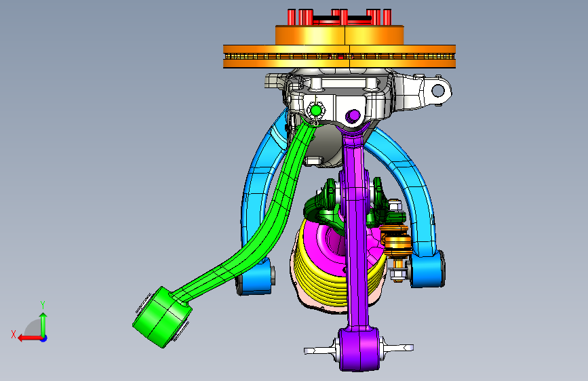Click the green Y axis arrow of triad

[43, 324]
